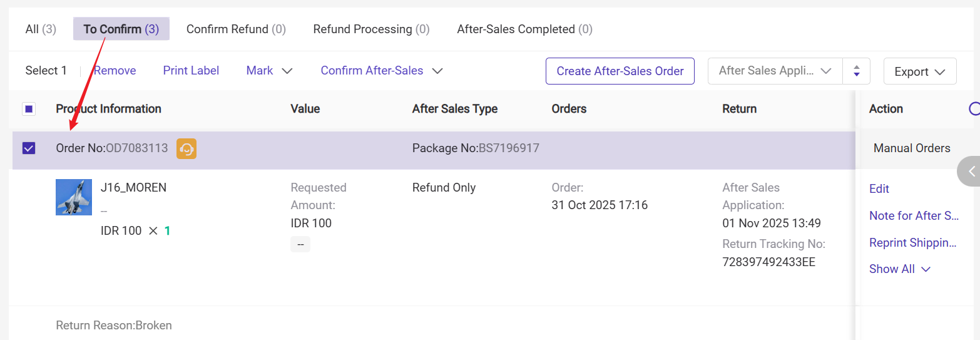Click the Edit action link
The height and width of the screenshot is (340, 980).
(879, 188)
